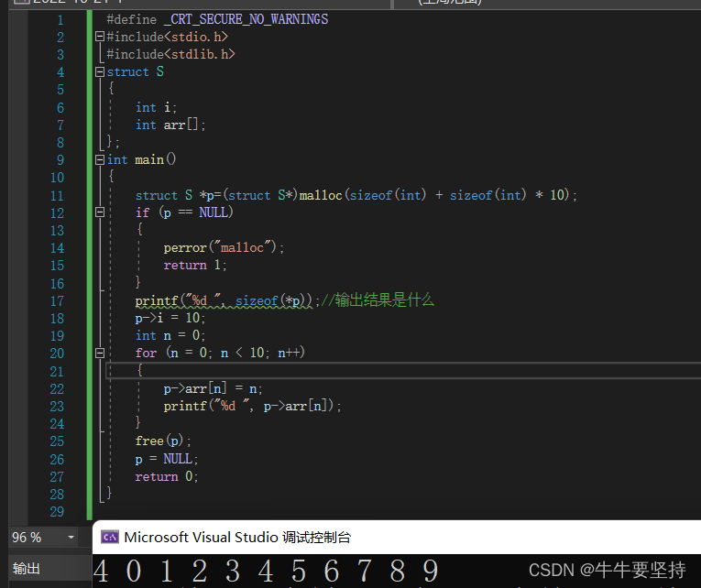Click the 'int main()' function header
This screenshot has height=588, width=701.
pyautogui.click(x=142, y=160)
